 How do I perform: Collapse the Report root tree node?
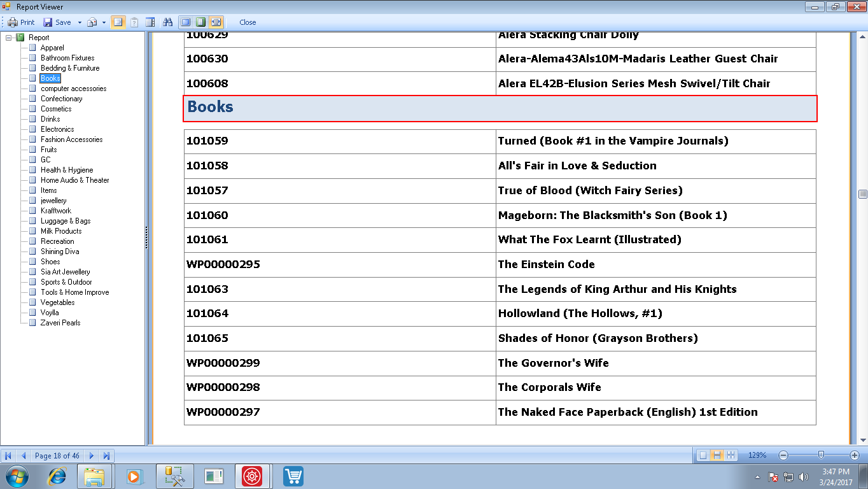(8, 38)
